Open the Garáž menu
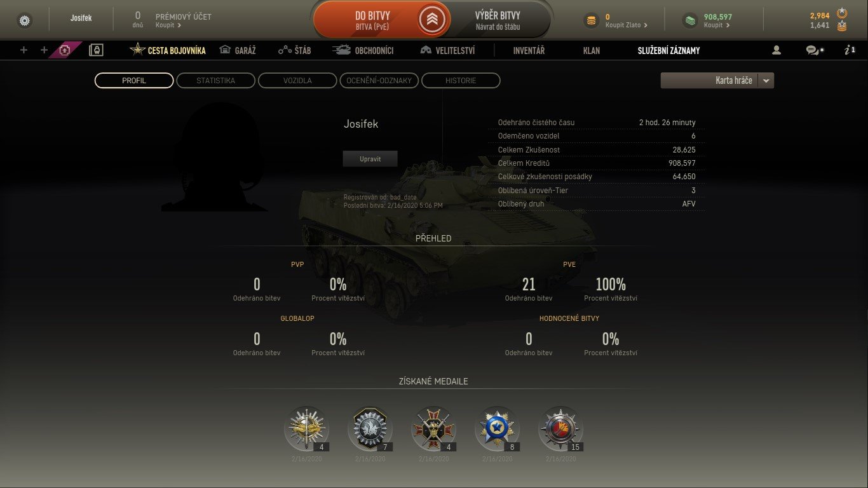The height and width of the screenshot is (488, 868). [x=237, y=50]
